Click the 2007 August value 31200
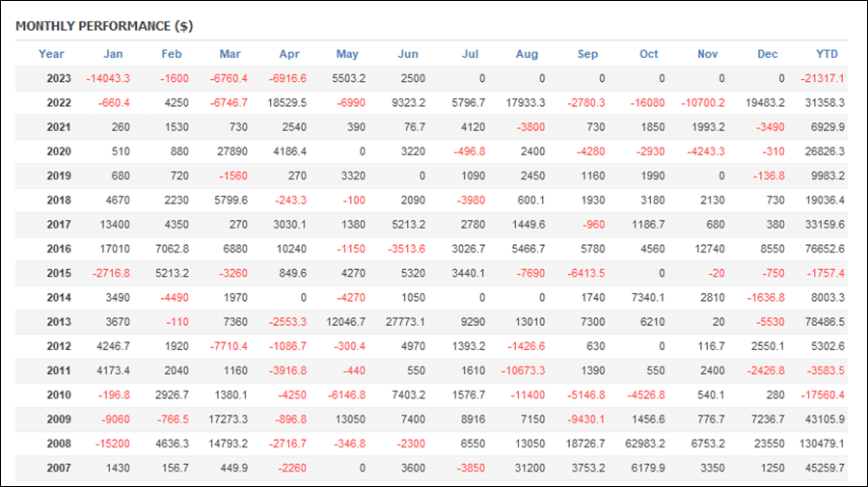This screenshot has height=487, width=868. (529, 468)
